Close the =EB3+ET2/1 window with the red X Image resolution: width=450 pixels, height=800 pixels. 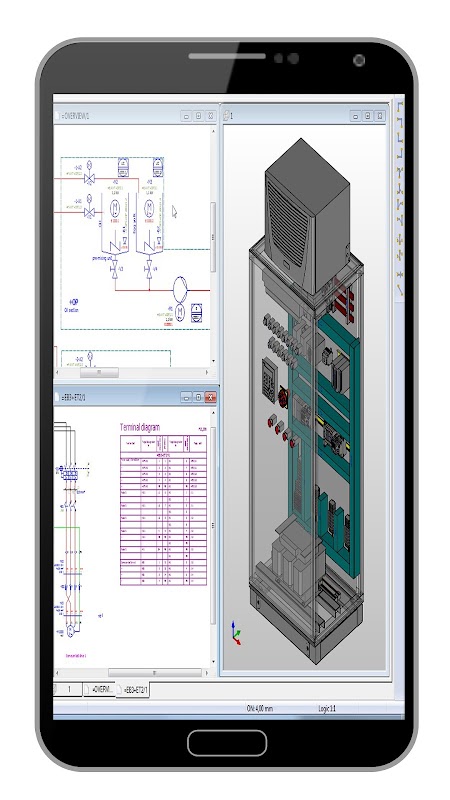(210, 396)
